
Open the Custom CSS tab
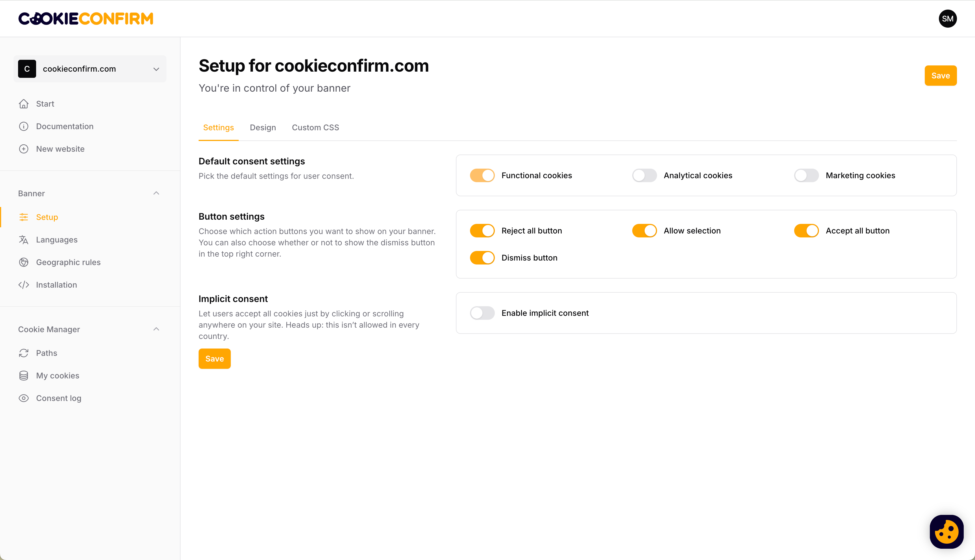(315, 128)
